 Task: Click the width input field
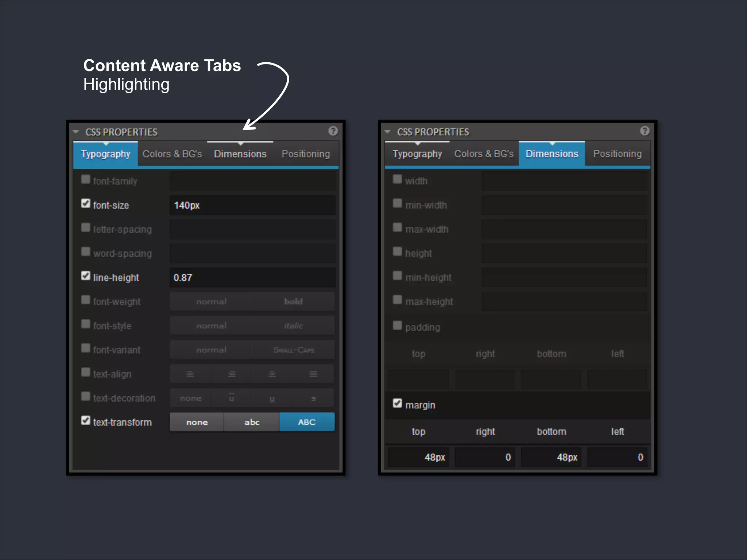(564, 181)
